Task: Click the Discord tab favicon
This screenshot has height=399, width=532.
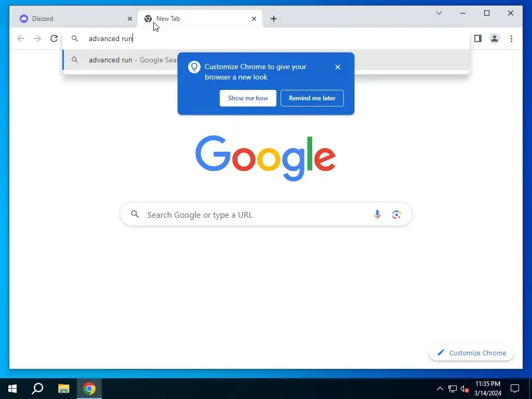Action: [24, 19]
